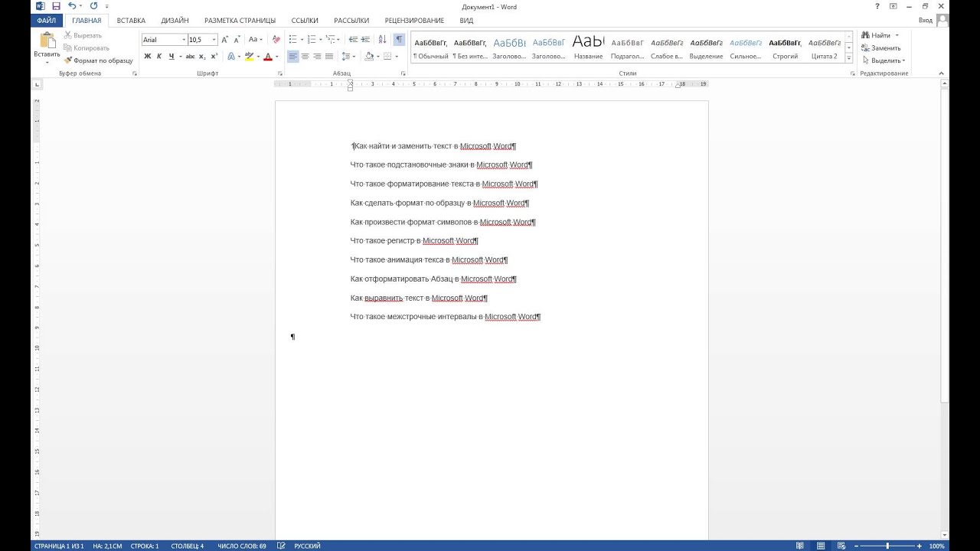980x551 pixels.
Task: Click the 100% zoom level
Action: tap(936, 546)
